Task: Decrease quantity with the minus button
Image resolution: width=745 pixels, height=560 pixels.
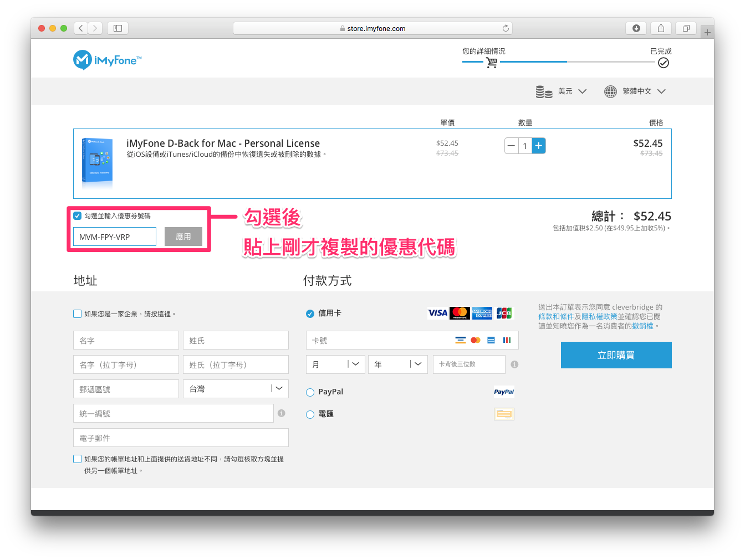Action: tap(511, 146)
